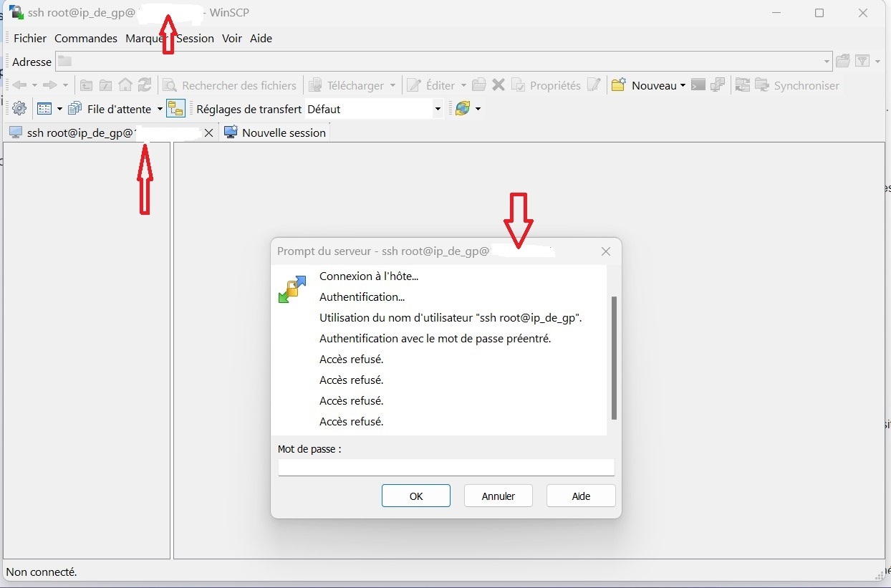Screen dimensions: 891x588
Task: Go to the parent directory icon
Action: (x=86, y=85)
